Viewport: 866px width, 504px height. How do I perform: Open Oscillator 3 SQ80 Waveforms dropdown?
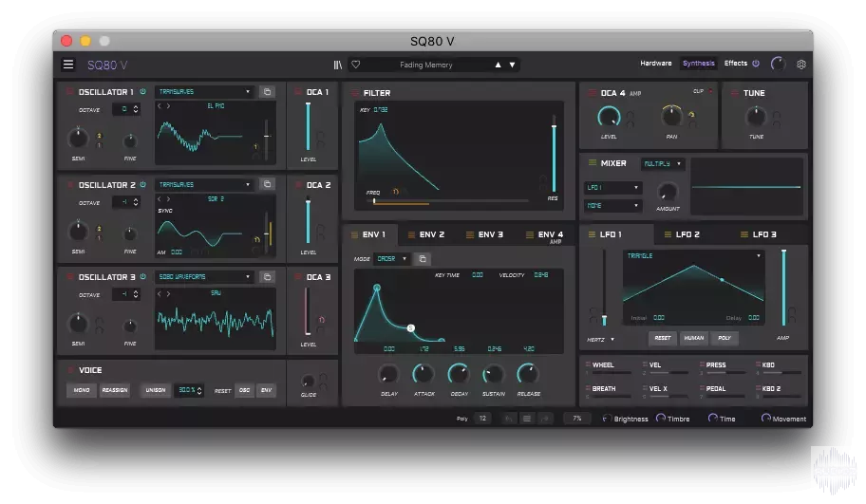[205, 276]
